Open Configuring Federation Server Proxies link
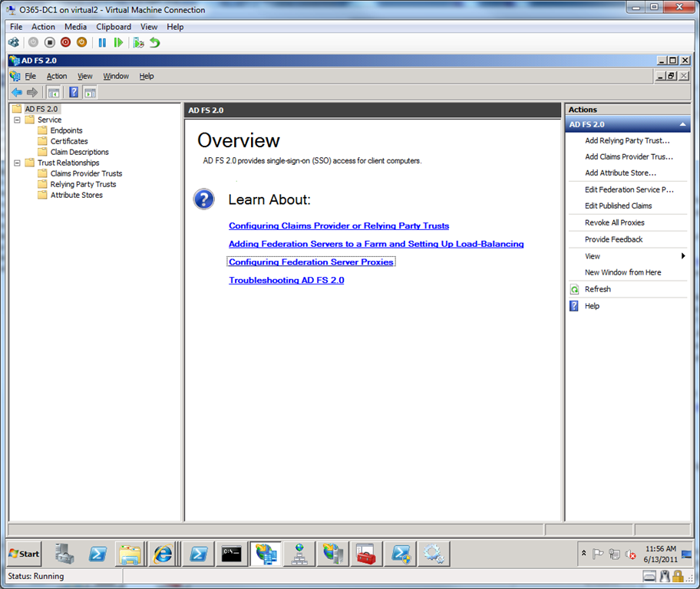The image size is (700, 589). coord(311,262)
